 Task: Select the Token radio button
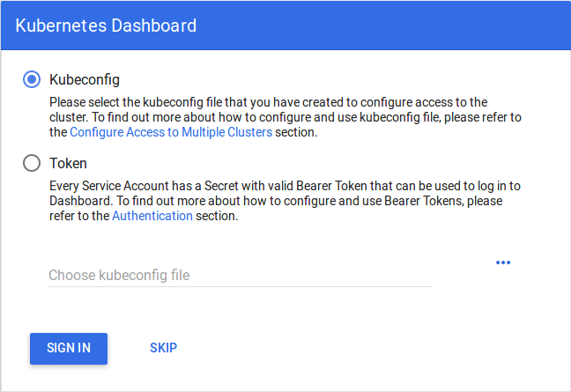click(32, 163)
